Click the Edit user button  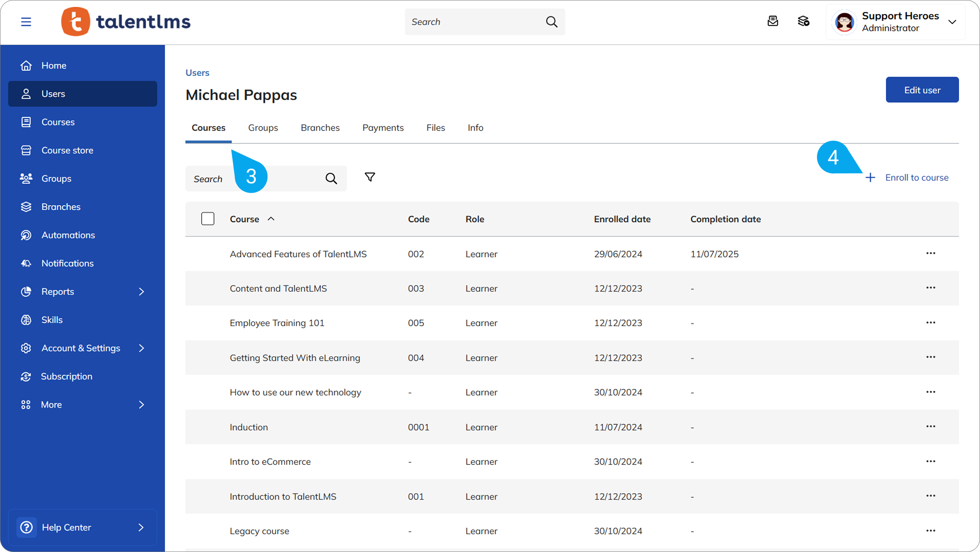click(x=922, y=90)
